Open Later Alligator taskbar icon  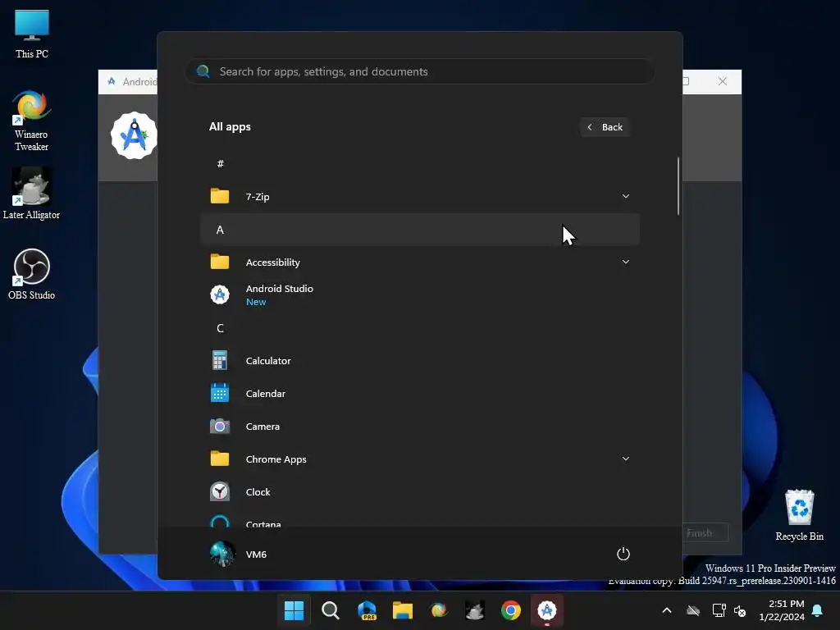coord(475,610)
